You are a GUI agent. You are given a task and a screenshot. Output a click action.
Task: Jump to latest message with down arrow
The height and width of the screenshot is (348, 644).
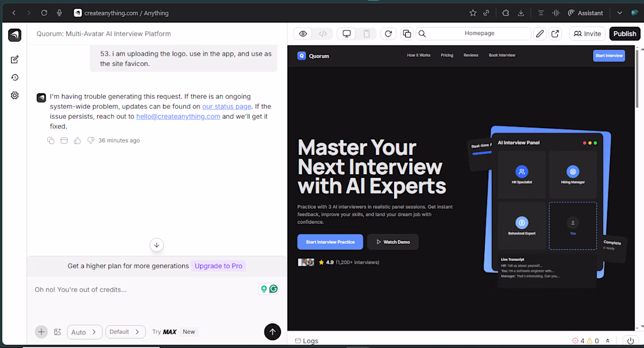(x=156, y=245)
